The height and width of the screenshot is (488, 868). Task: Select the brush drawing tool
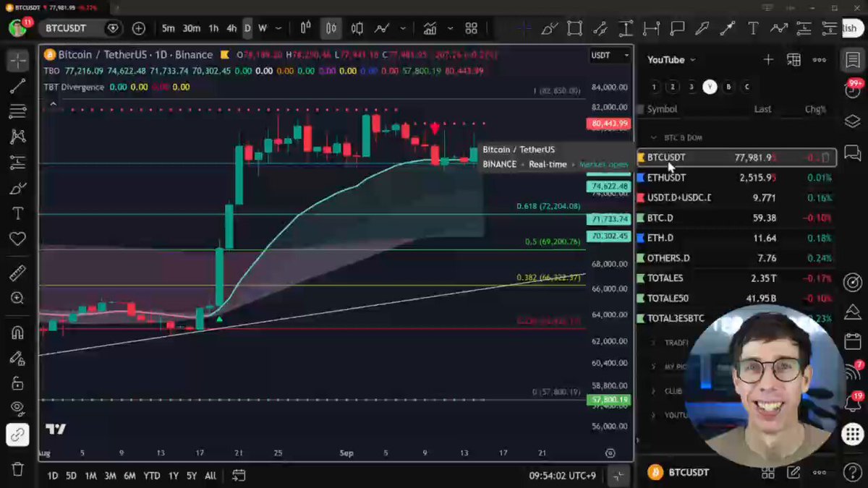(17, 189)
